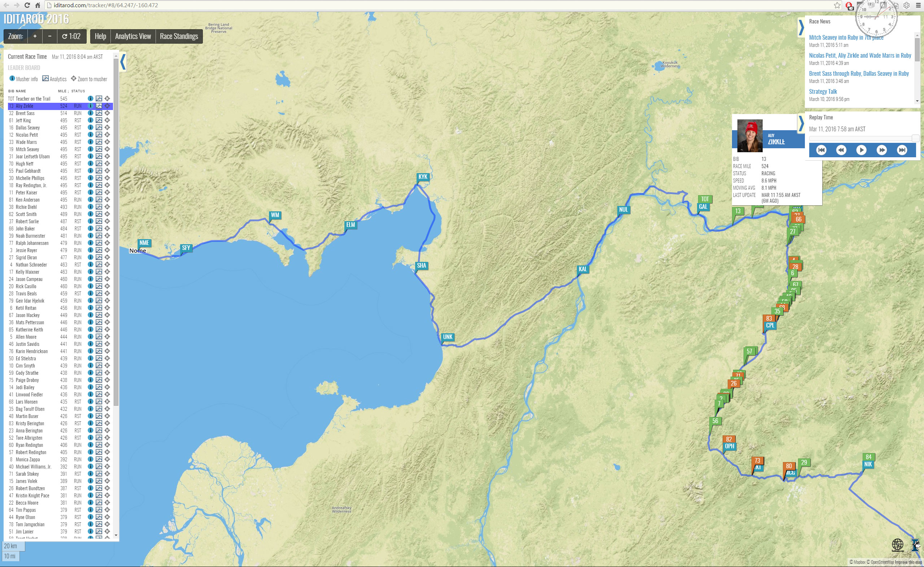Open Analytics View from toolbar

133,36
